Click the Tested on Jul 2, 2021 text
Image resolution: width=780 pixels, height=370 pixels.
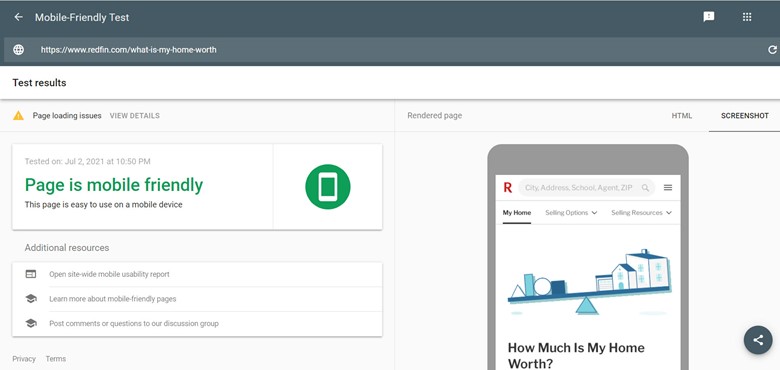tap(88, 161)
